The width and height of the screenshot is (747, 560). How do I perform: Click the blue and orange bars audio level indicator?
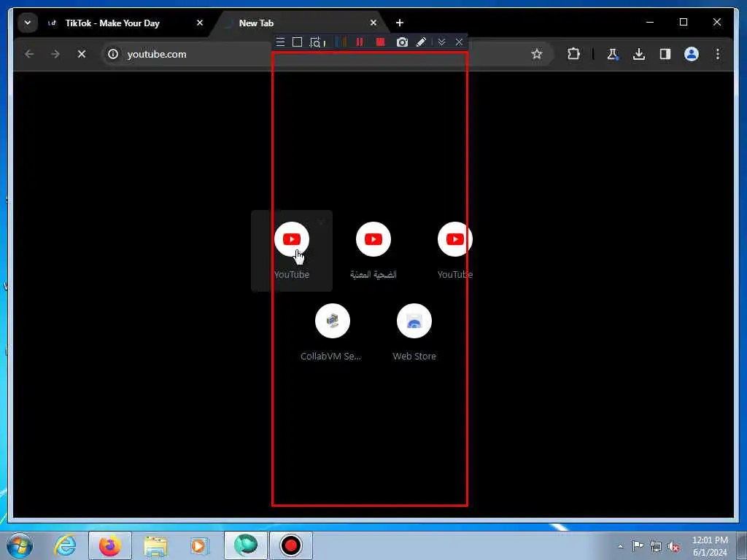click(x=341, y=42)
